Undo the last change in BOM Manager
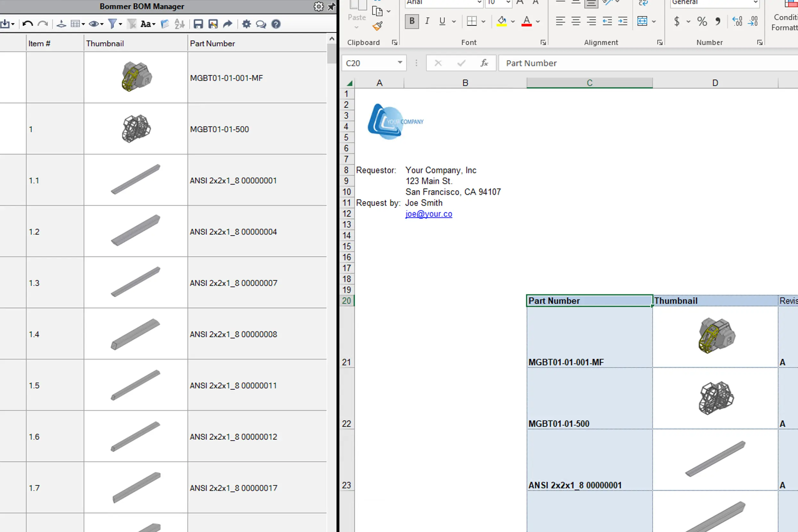The width and height of the screenshot is (798, 532). tap(29, 24)
